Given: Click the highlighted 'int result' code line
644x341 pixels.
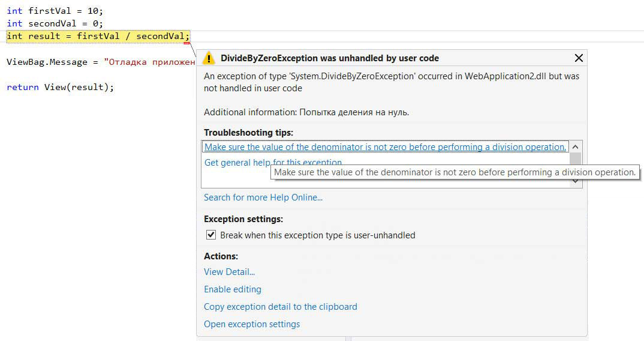Looking at the screenshot, I should pyautogui.click(x=98, y=36).
